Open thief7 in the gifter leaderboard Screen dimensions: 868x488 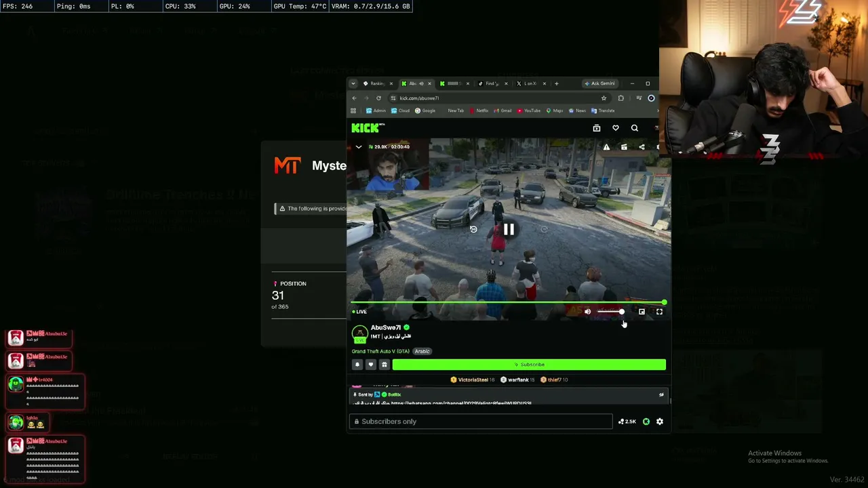555,380
